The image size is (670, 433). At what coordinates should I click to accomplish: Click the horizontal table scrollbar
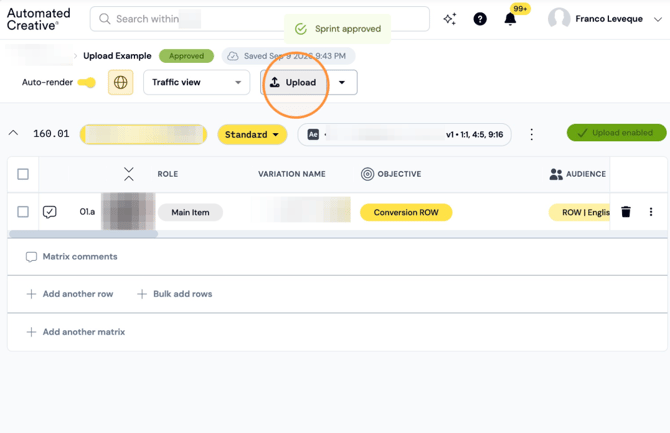tap(83, 234)
